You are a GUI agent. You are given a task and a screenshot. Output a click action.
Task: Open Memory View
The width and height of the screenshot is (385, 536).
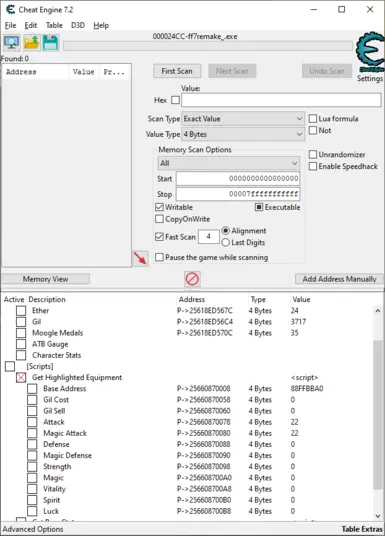[45, 279]
